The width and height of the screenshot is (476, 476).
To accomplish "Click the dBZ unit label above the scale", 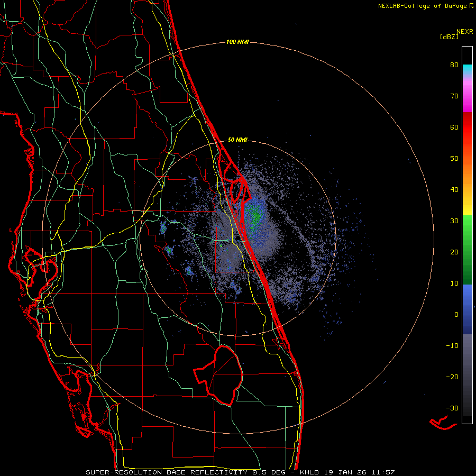I will point(449,36).
